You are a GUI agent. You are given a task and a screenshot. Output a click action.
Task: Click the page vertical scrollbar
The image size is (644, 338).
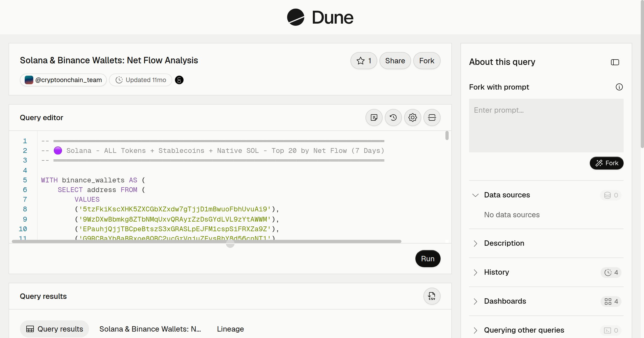tap(642, 74)
